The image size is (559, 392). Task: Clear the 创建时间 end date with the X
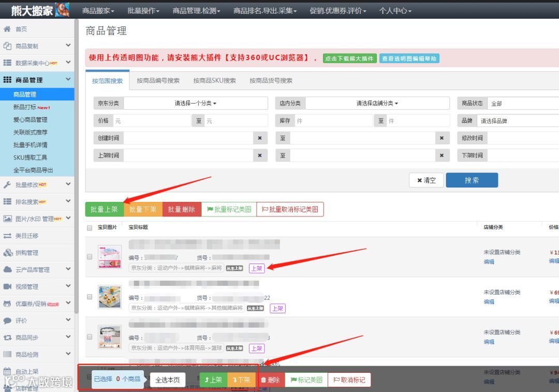click(x=442, y=138)
